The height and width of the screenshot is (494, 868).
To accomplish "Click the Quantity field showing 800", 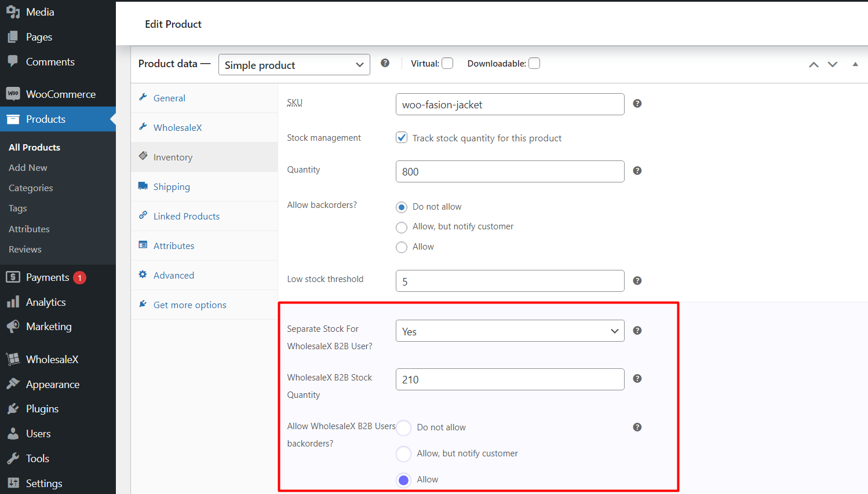I will pos(510,171).
